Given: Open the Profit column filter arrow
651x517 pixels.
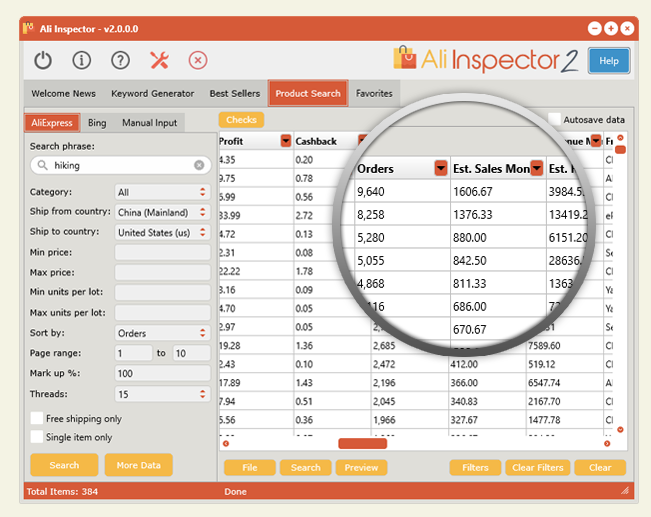Looking at the screenshot, I should coord(286,141).
